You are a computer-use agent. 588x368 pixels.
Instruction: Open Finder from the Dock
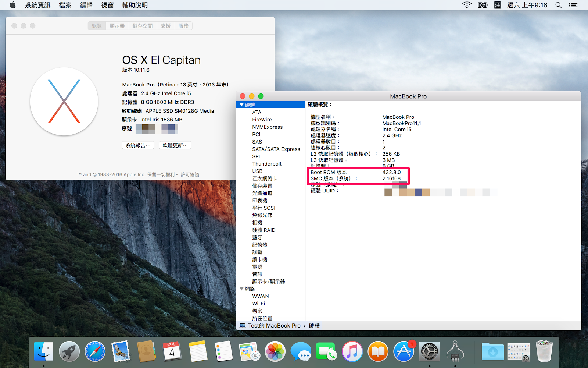43,351
